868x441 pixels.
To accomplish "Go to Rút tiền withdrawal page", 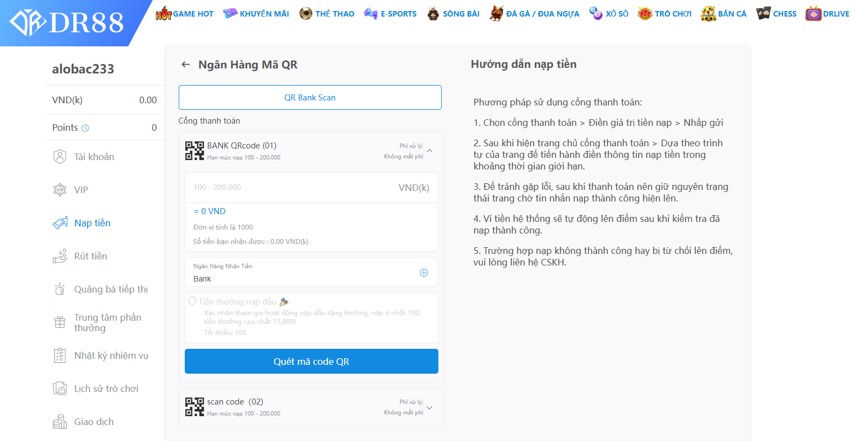I will pyautogui.click(x=90, y=256).
